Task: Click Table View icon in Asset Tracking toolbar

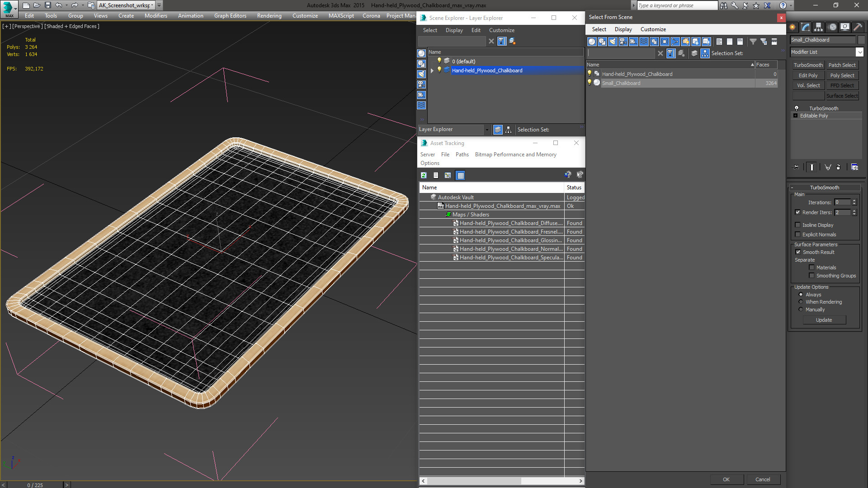Action: [460, 175]
